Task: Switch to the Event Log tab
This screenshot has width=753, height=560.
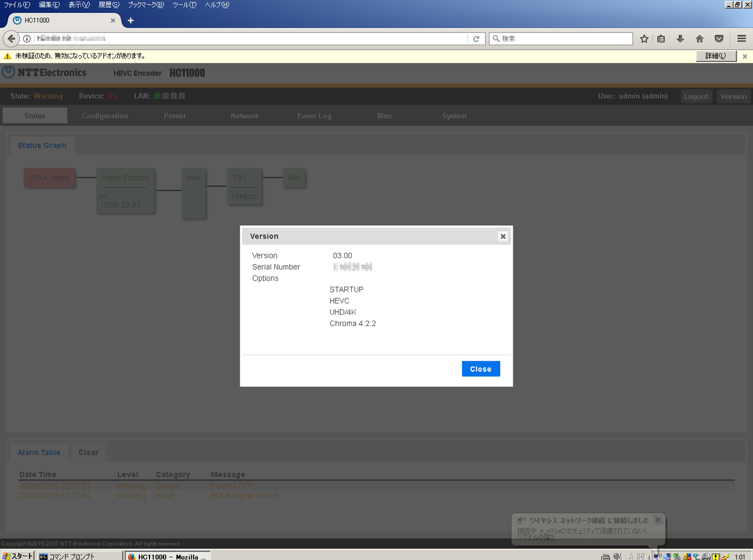Action: 314,116
